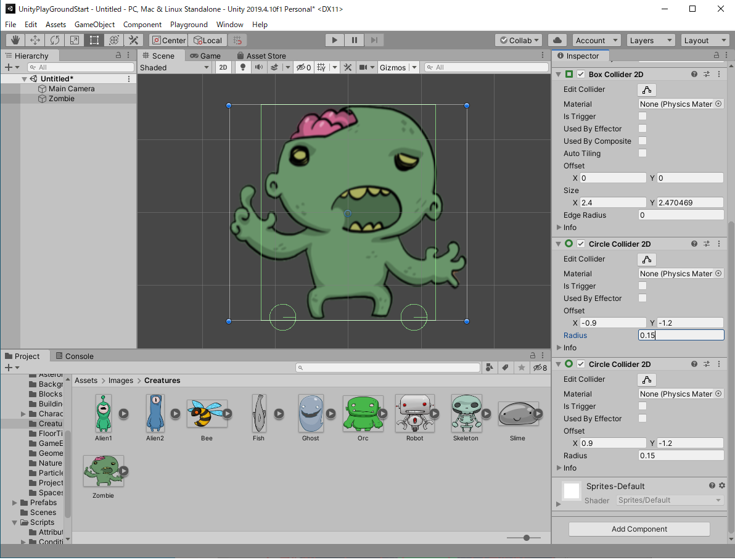
Task: Open the GameObject menu
Action: click(94, 25)
